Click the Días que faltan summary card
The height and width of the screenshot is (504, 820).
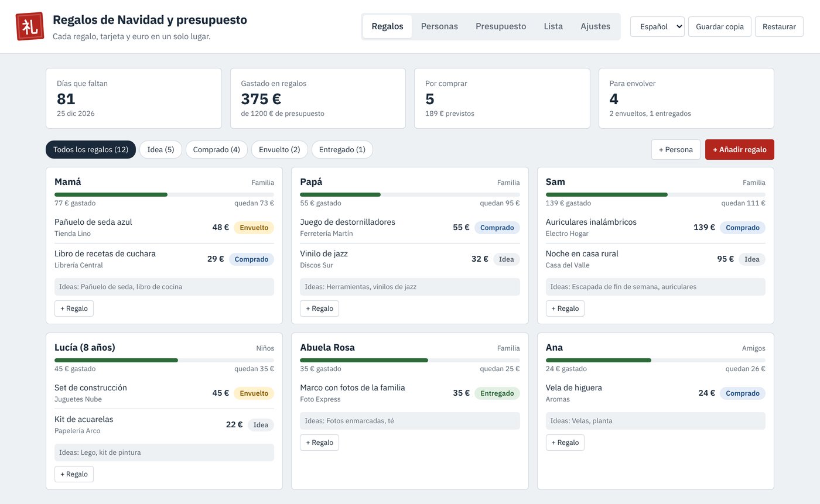pos(134,98)
